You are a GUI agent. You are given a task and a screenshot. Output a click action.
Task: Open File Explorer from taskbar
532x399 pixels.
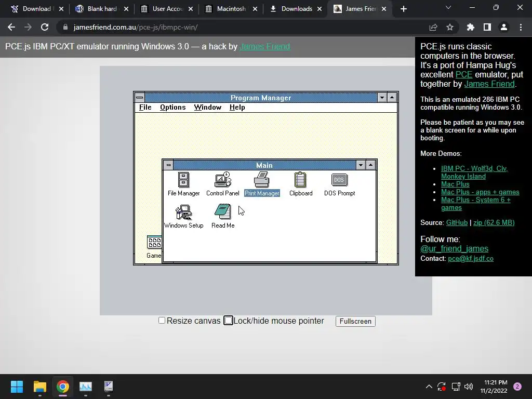39,387
